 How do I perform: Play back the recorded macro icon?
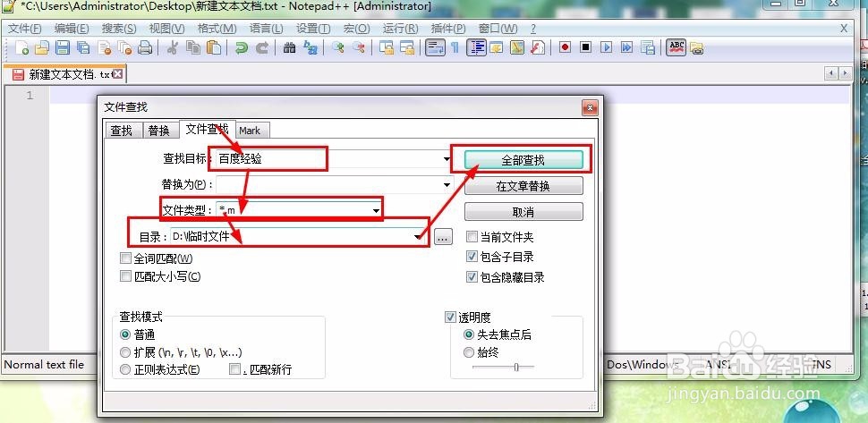point(606,48)
